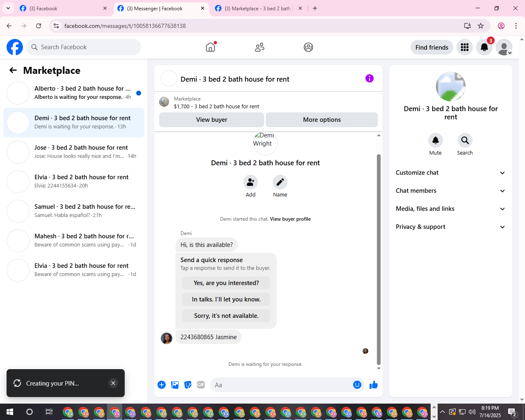Open Samuel's conversation

click(x=74, y=211)
